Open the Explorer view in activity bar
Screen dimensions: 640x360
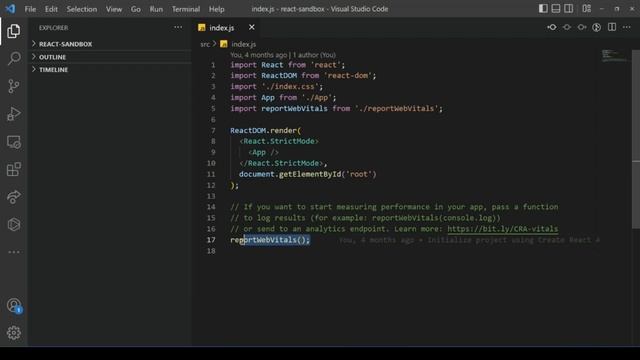coord(13,31)
